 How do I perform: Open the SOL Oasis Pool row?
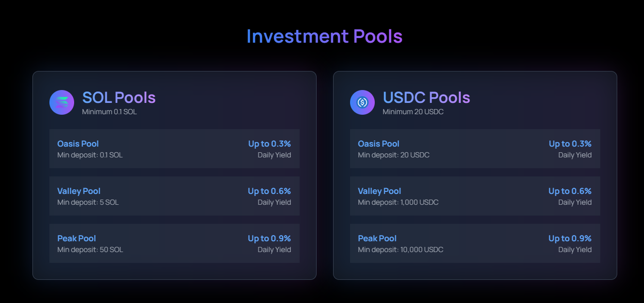click(175, 149)
